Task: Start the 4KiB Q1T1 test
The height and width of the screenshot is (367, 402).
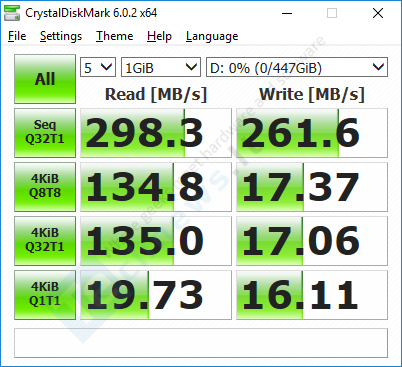Action: 45,295
